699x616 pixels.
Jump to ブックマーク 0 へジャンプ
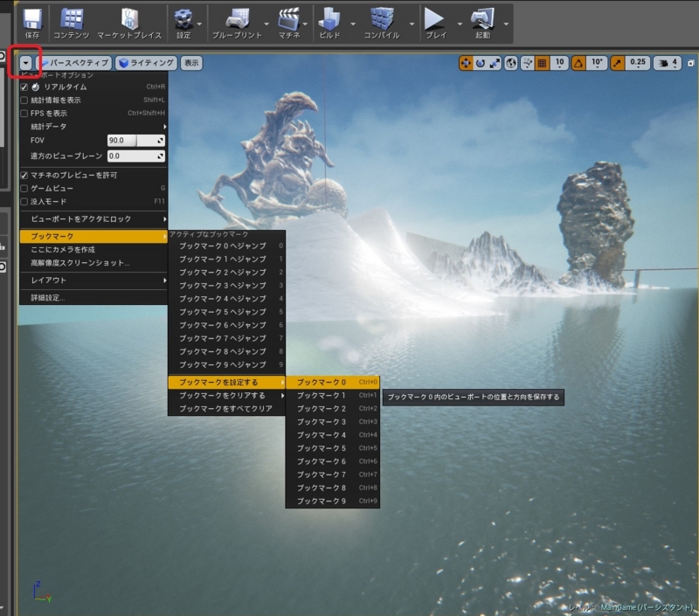pyautogui.click(x=226, y=246)
